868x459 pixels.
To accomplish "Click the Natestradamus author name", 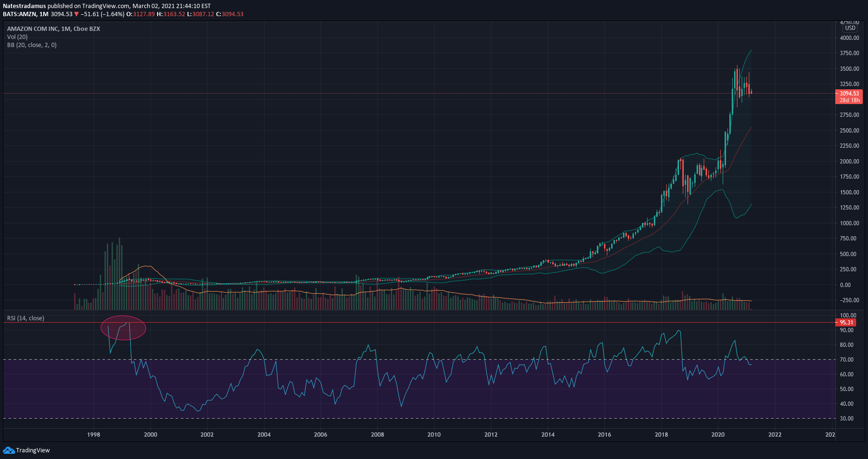I will click(x=24, y=6).
